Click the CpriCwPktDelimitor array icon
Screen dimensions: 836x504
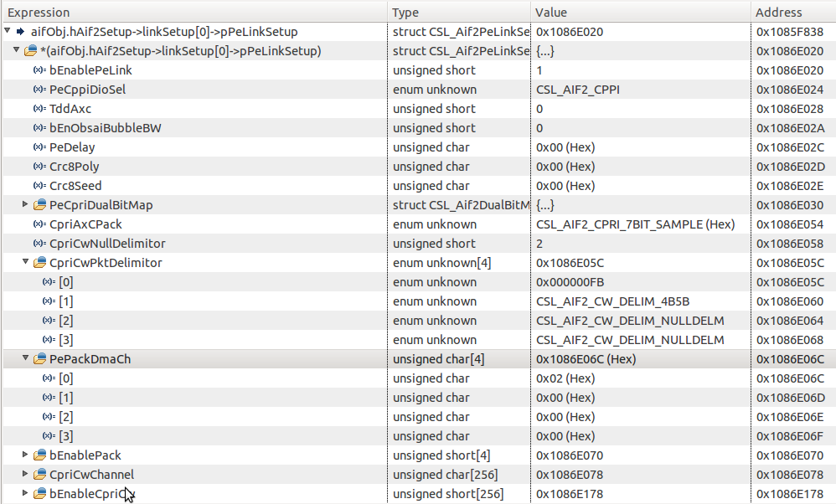click(39, 263)
